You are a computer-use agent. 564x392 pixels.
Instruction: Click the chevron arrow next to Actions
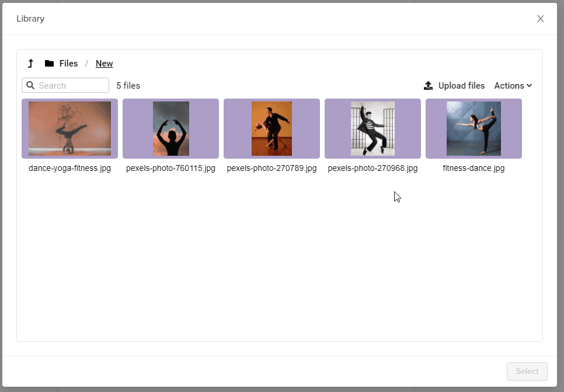(x=529, y=86)
